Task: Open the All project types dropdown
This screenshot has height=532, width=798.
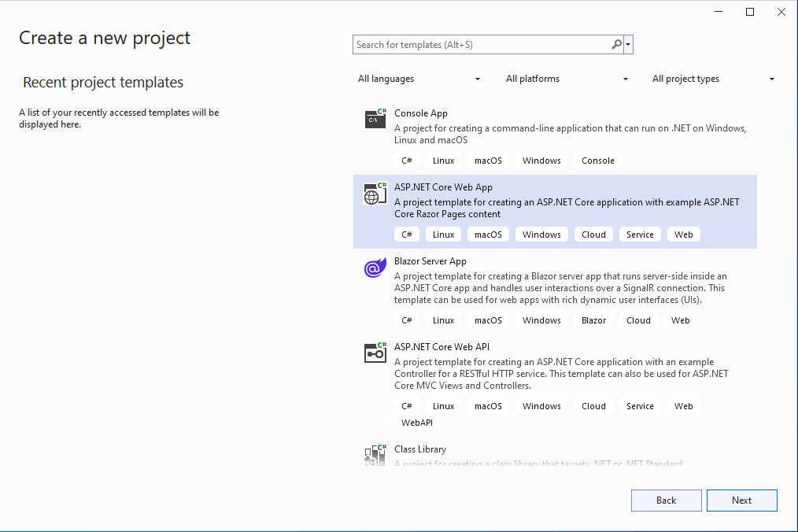Action: (x=713, y=79)
